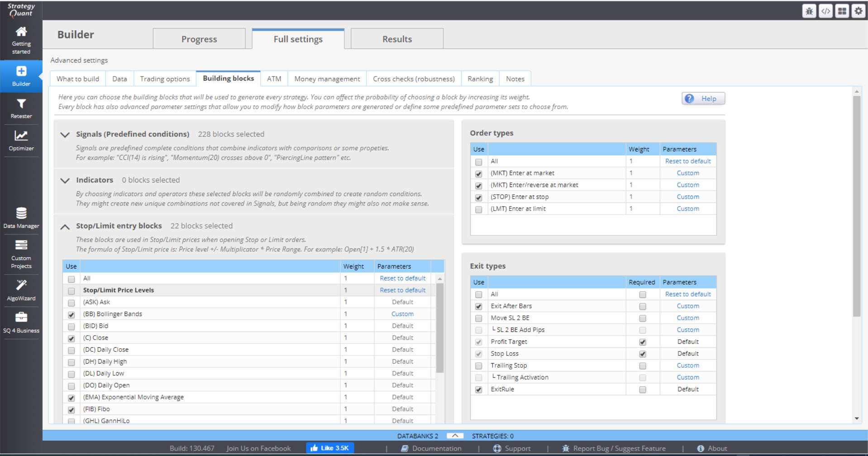Uncheck (STOP) Enter at stop checkbox

(x=479, y=198)
